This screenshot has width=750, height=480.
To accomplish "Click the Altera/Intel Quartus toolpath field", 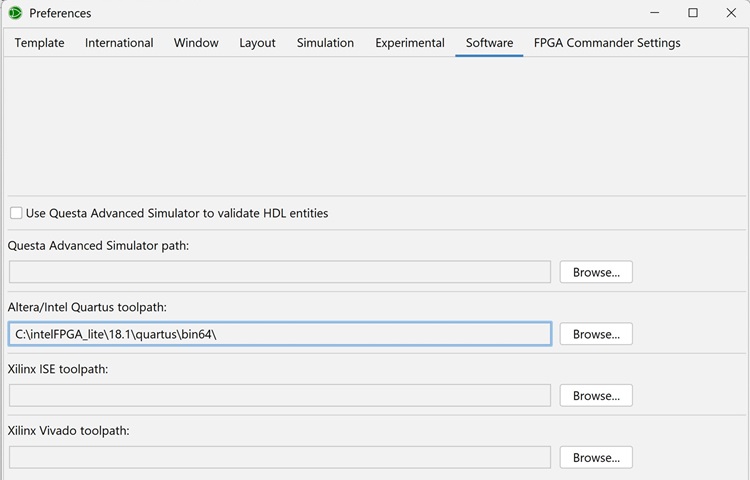I will pyautogui.click(x=280, y=334).
